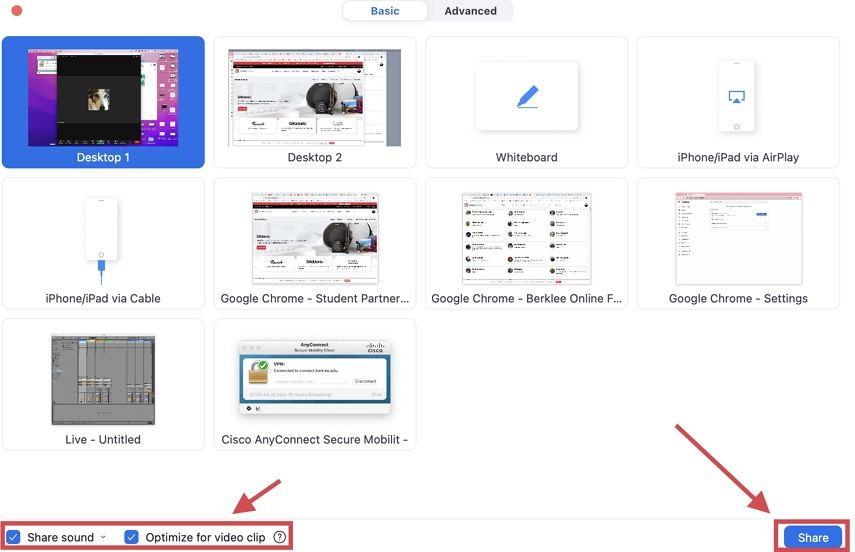Click the iPhone/iPad via Cable label
855x552 pixels.
click(103, 299)
